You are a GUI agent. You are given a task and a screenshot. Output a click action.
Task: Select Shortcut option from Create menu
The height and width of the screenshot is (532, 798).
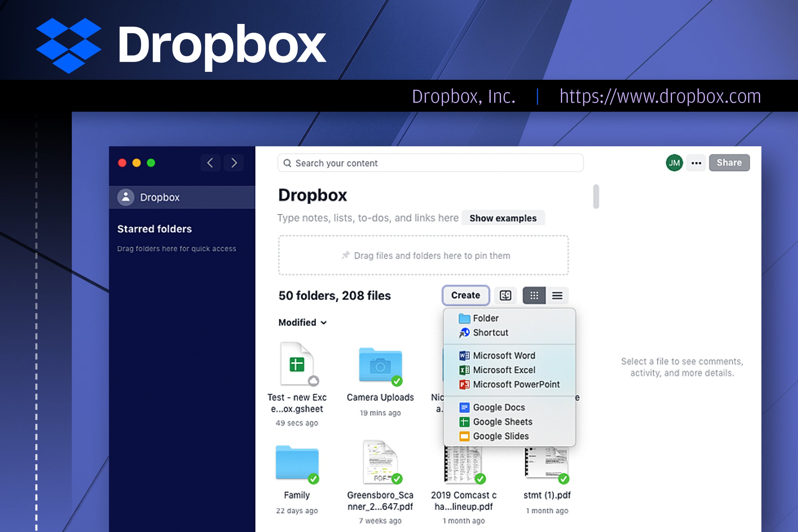click(489, 332)
